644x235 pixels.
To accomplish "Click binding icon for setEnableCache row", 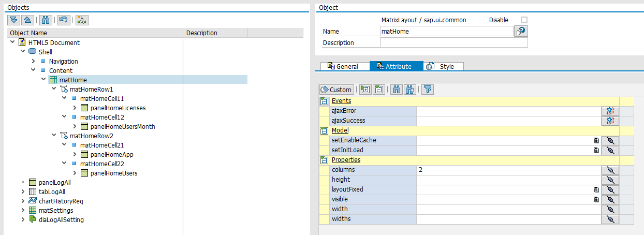I will [x=610, y=140].
